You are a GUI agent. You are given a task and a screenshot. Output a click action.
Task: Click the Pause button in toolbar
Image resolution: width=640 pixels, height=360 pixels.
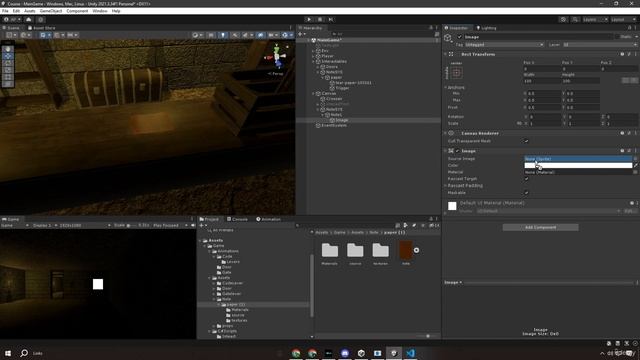(320, 19)
